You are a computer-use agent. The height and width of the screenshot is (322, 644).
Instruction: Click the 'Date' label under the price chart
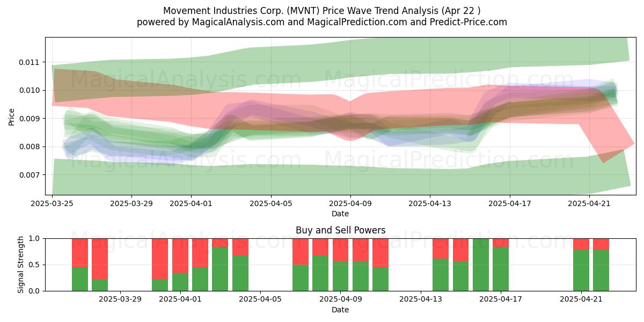(x=340, y=214)
